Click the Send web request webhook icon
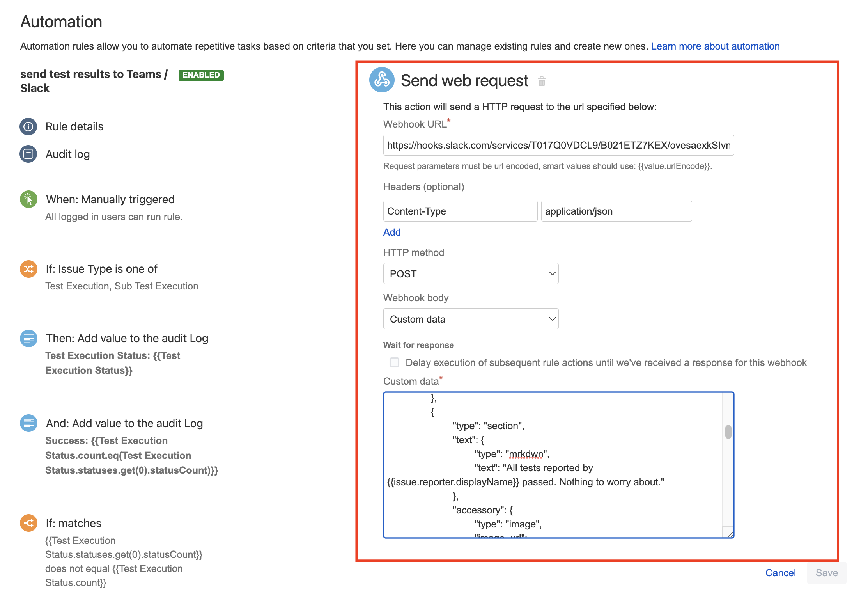This screenshot has width=868, height=593. (382, 80)
